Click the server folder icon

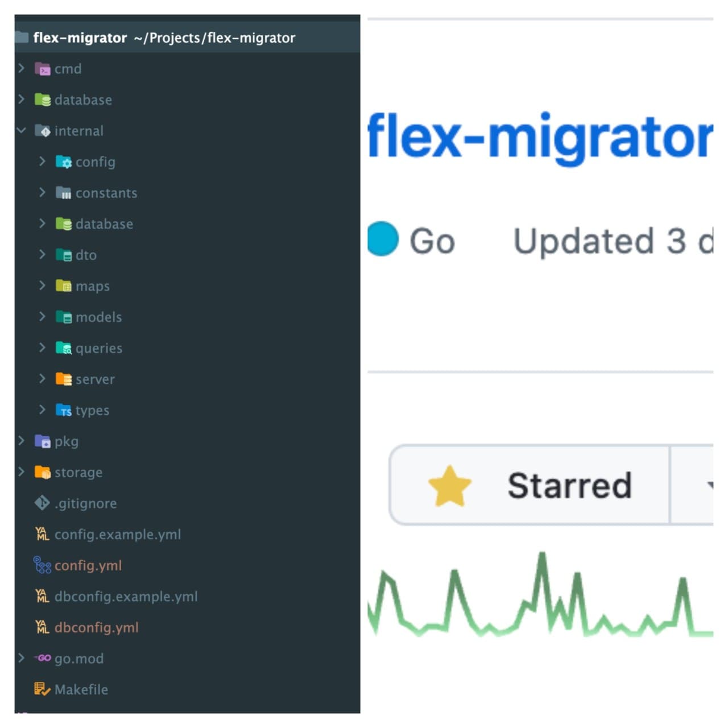point(64,379)
